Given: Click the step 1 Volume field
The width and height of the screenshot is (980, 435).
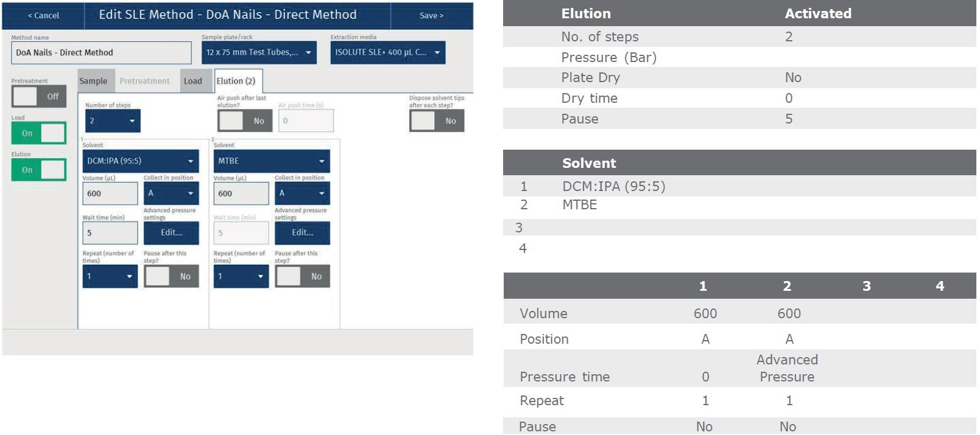Looking at the screenshot, I should coord(110,193).
